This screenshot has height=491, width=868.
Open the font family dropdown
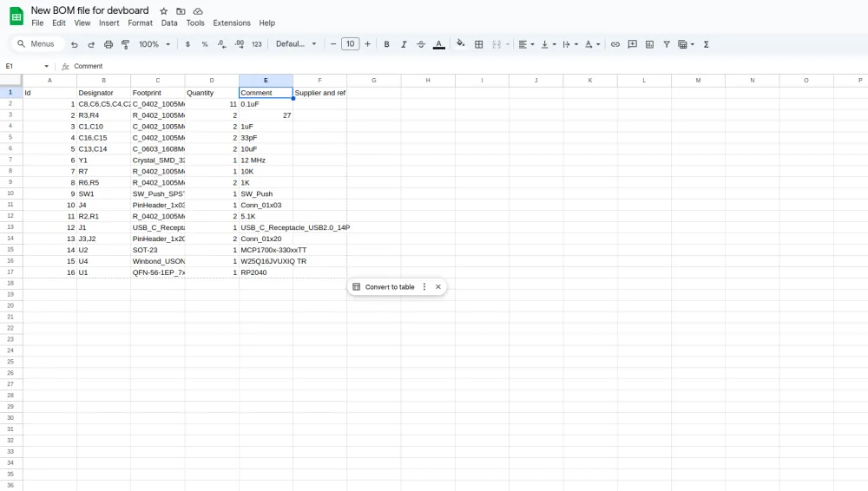[296, 44]
